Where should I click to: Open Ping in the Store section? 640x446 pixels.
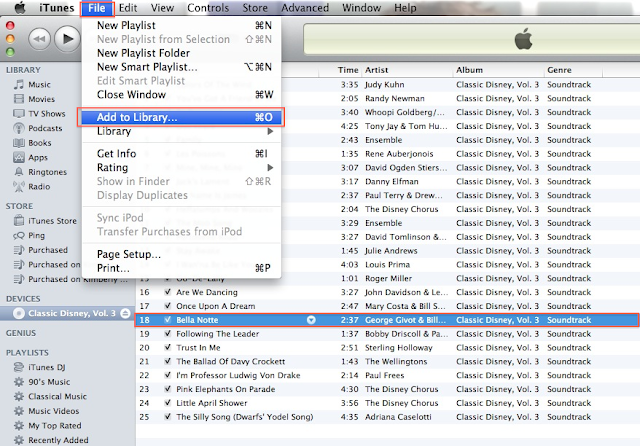36,236
